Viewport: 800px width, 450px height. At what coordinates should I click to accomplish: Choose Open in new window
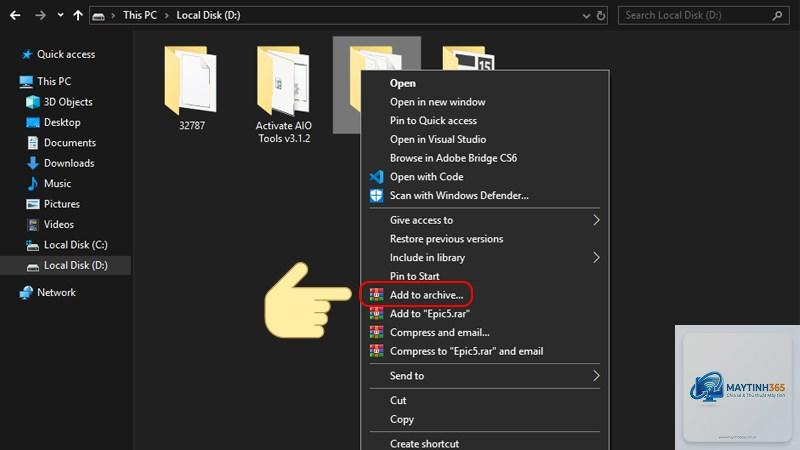(437, 102)
